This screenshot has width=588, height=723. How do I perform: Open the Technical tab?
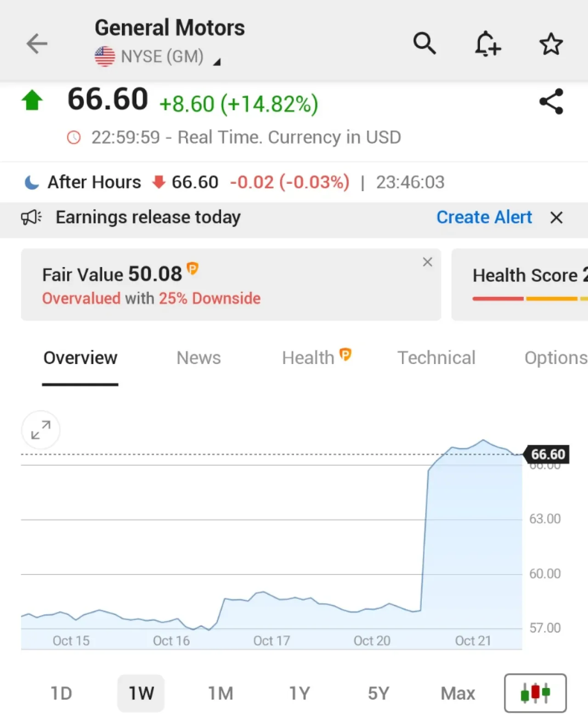(436, 358)
